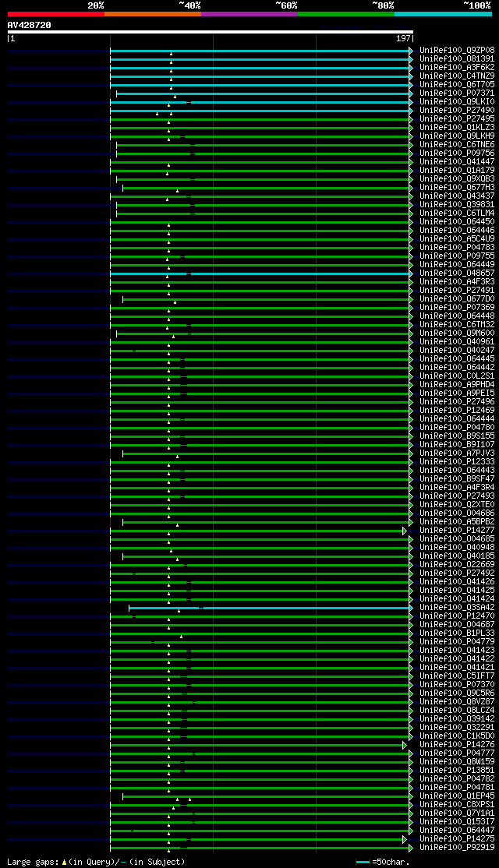Viewport: 499px width, 868px height.
Task: Select the UniRef100_P27495 label
Action: point(457,119)
